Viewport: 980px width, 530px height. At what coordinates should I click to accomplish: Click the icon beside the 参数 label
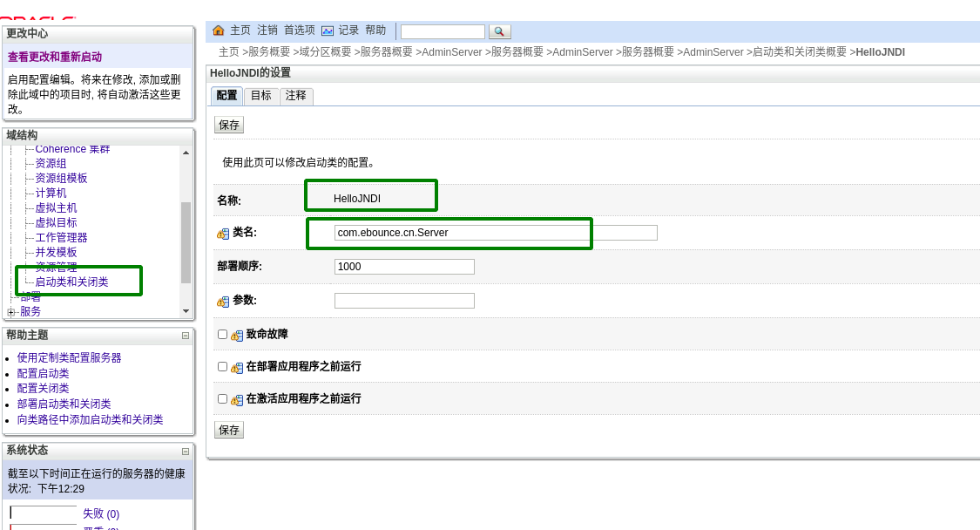coord(223,302)
